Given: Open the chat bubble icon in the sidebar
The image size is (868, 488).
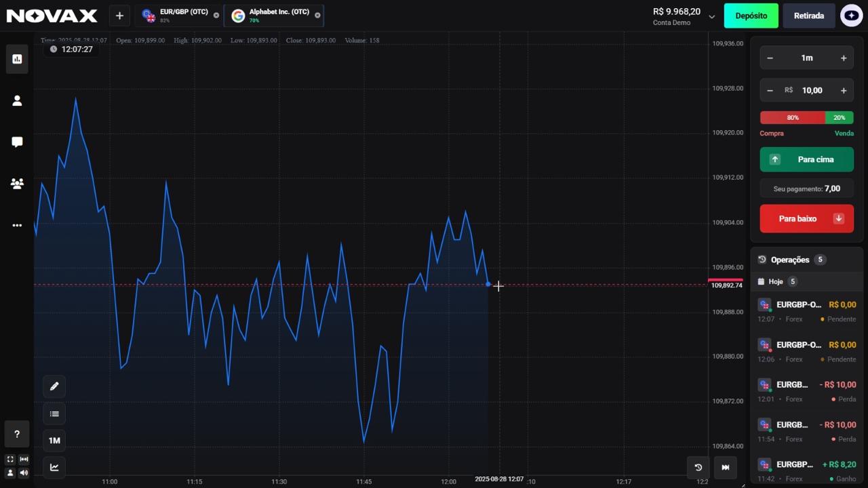Looking at the screenshot, I should (17, 142).
